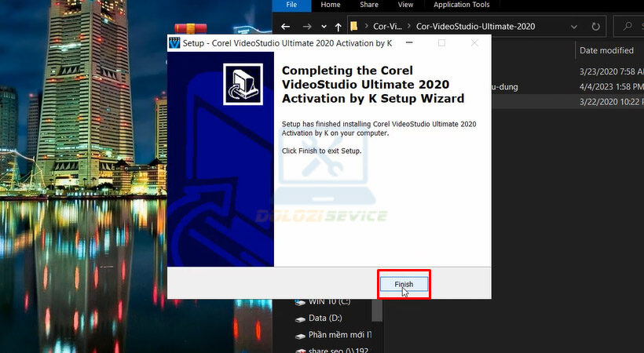This screenshot has width=644, height=353.
Task: Go forward in File Explorer
Action: tap(305, 26)
